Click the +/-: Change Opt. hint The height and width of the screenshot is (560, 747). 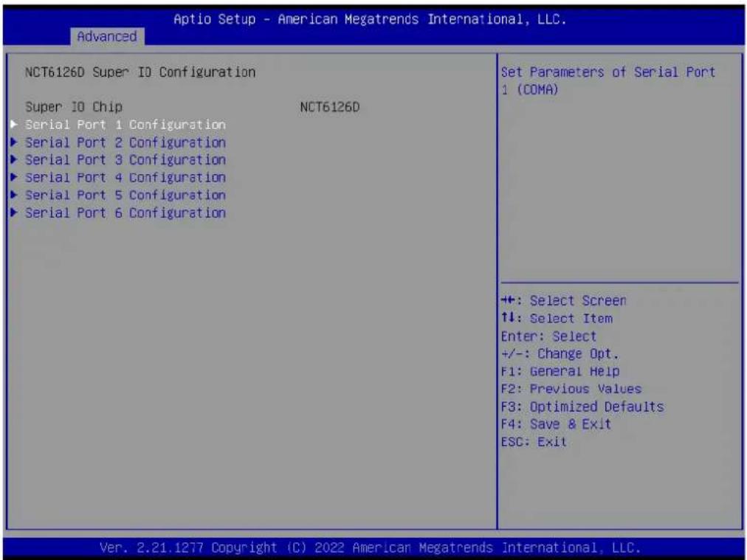[x=560, y=354]
